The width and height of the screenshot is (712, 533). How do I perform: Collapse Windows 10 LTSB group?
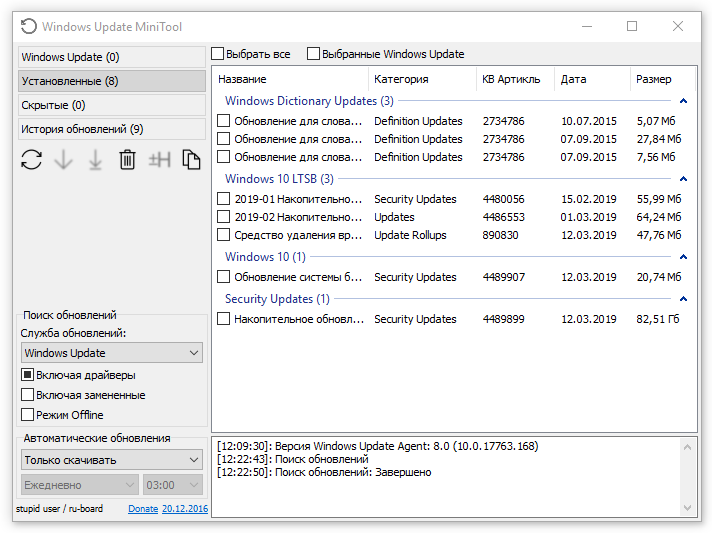(x=683, y=179)
